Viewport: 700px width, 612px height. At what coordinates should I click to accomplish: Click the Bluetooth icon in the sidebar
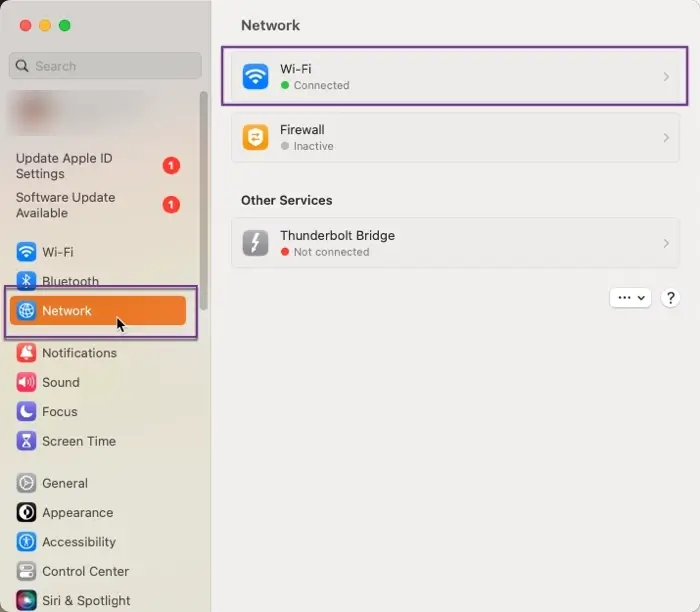point(26,281)
